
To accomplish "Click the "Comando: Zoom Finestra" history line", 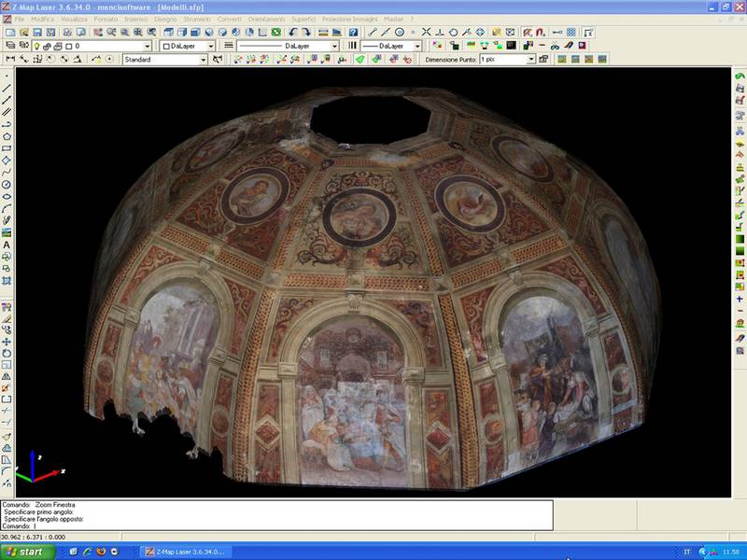I will point(38,505).
